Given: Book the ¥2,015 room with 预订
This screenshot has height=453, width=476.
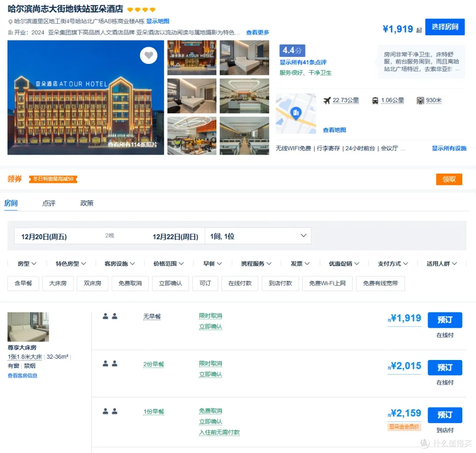Looking at the screenshot, I should pyautogui.click(x=445, y=368).
